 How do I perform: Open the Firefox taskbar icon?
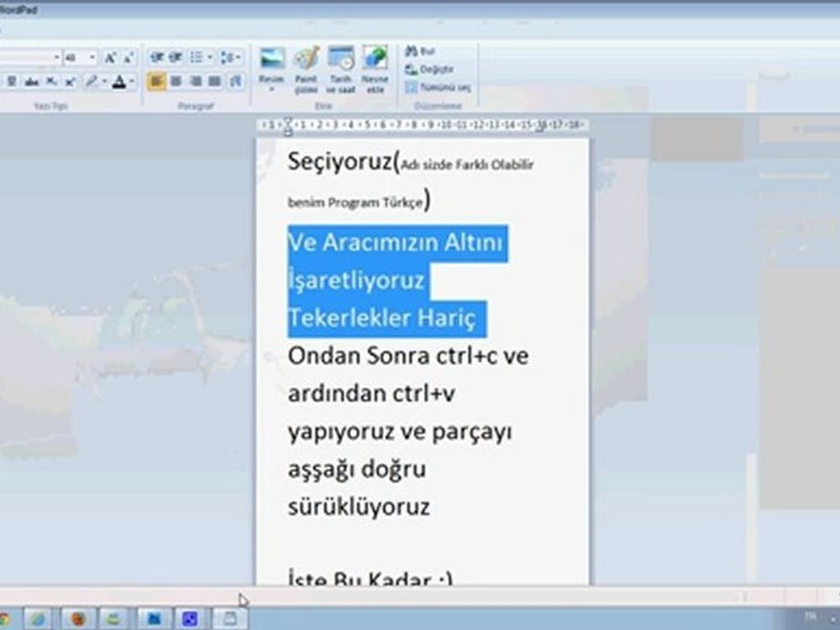pos(78,619)
